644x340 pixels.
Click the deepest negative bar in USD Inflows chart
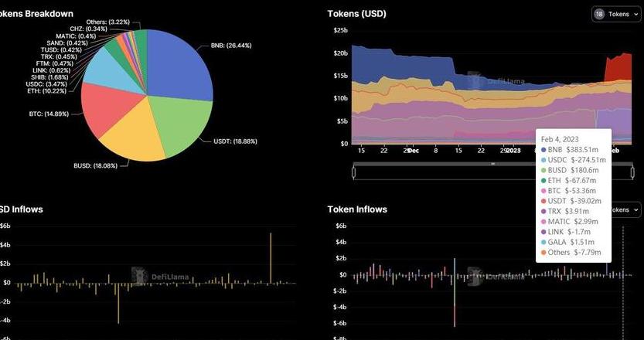[118, 304]
